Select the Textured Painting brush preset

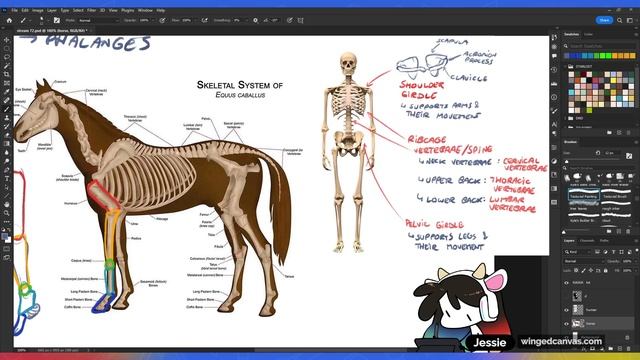[583, 194]
